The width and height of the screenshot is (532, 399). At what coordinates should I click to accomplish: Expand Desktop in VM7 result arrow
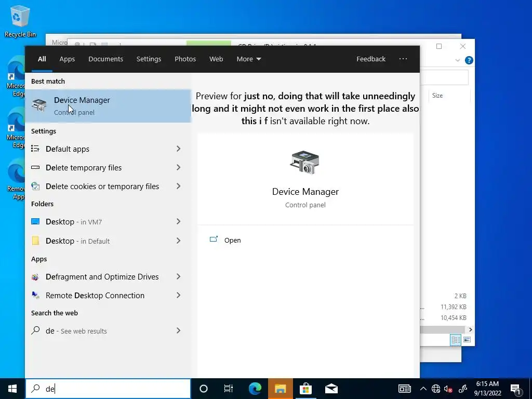179,221
